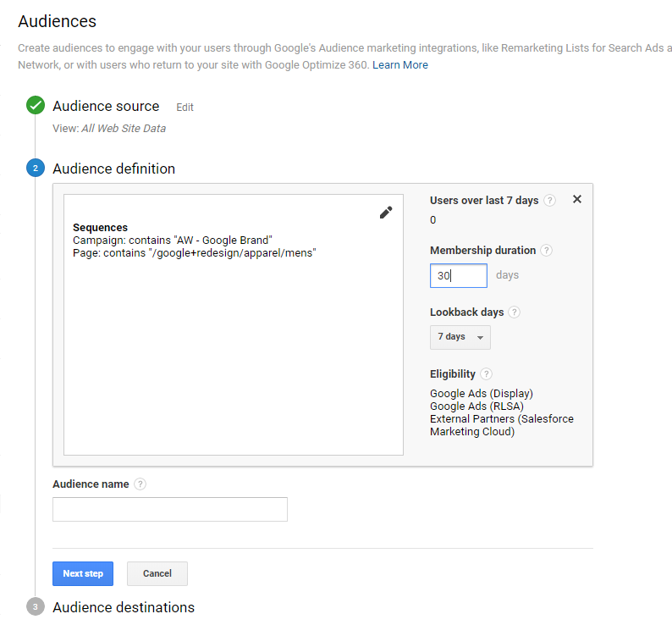Click Edit next to Audience source
This screenshot has height=636, width=672.
[185, 108]
